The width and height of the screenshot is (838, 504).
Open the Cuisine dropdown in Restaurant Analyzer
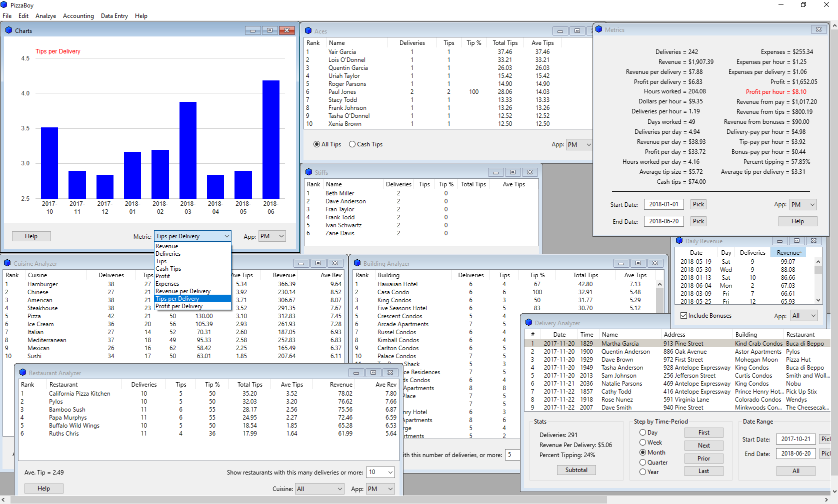319,489
